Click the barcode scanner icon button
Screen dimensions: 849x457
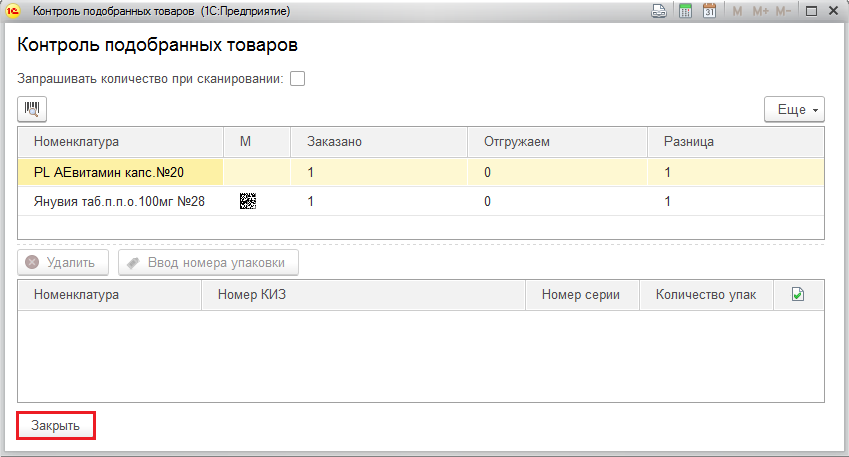tap(32, 109)
